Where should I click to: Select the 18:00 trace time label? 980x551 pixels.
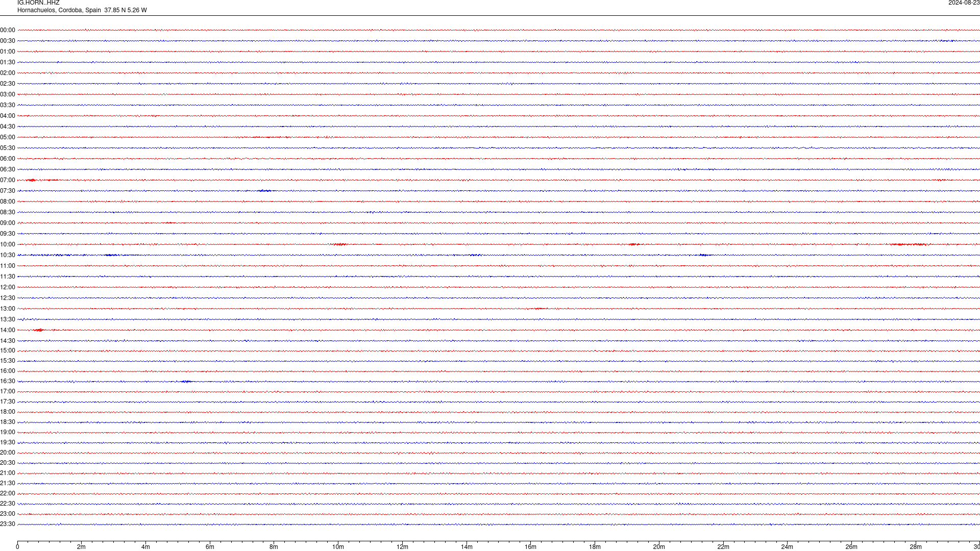point(8,412)
